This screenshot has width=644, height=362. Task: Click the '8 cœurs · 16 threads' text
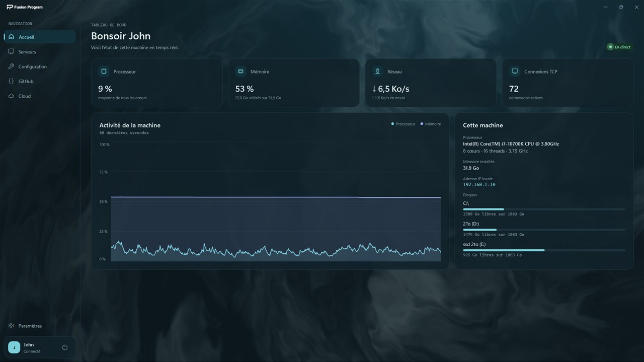tap(484, 151)
